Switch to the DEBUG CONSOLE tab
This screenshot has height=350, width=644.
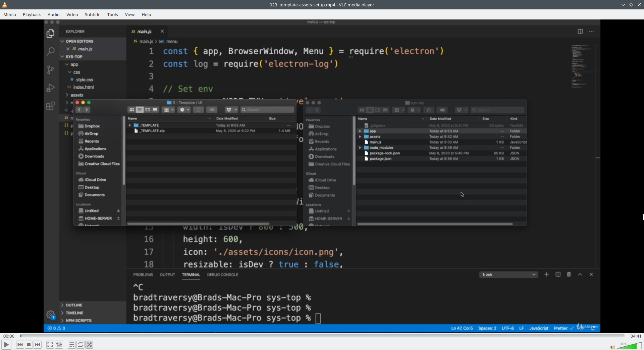[223, 274]
